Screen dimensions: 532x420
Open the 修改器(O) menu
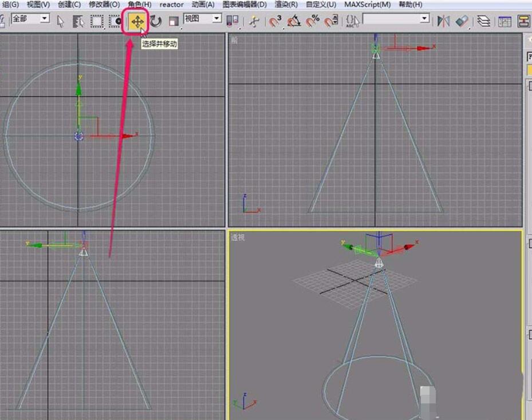(x=104, y=5)
